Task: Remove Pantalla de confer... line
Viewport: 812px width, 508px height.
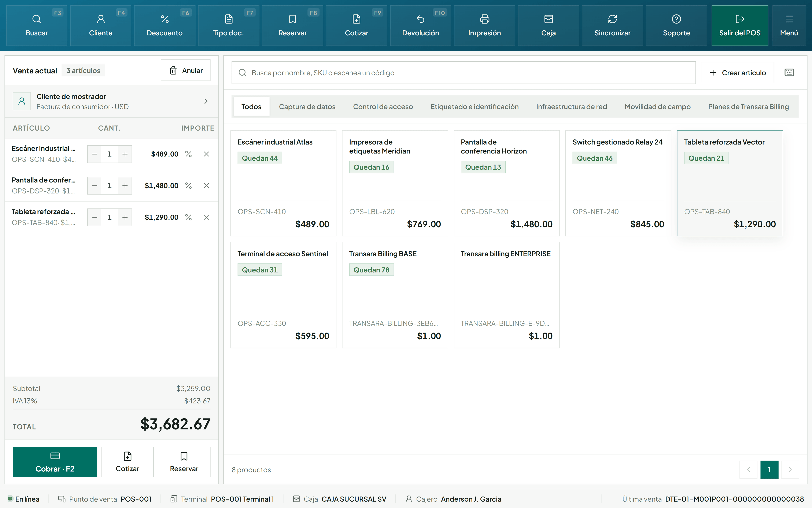Action: pos(206,185)
